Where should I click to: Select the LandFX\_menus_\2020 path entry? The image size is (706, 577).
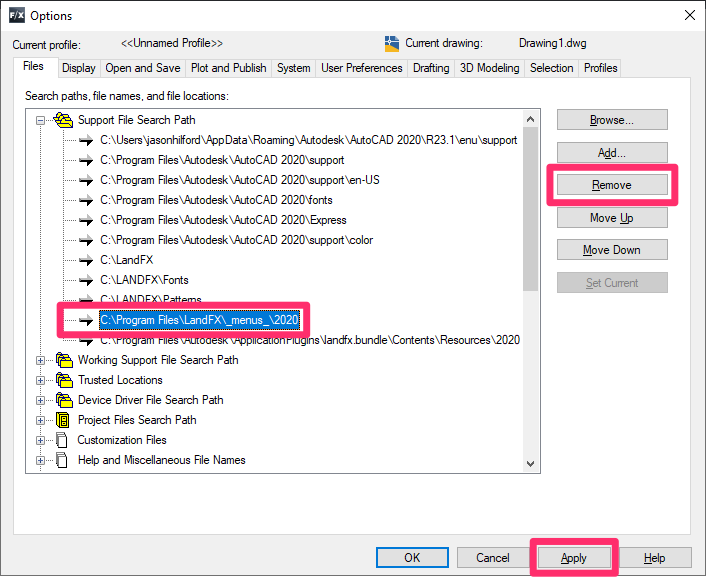pyautogui.click(x=199, y=320)
